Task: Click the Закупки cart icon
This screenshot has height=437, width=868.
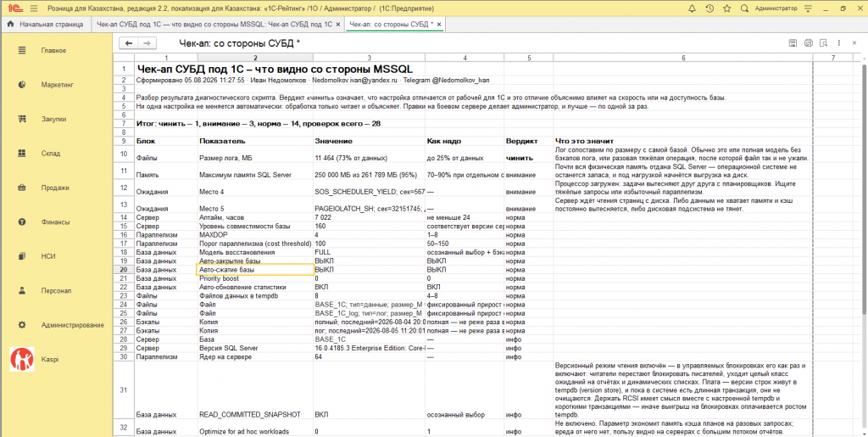Action: point(22,119)
